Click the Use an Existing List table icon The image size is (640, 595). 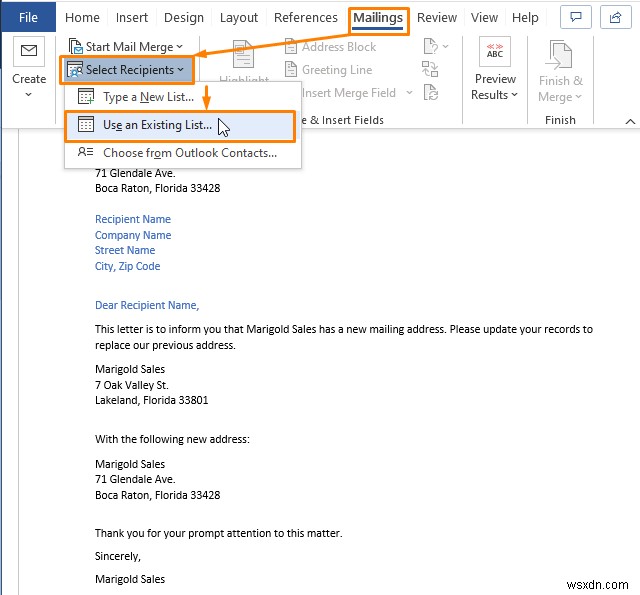coord(86,124)
